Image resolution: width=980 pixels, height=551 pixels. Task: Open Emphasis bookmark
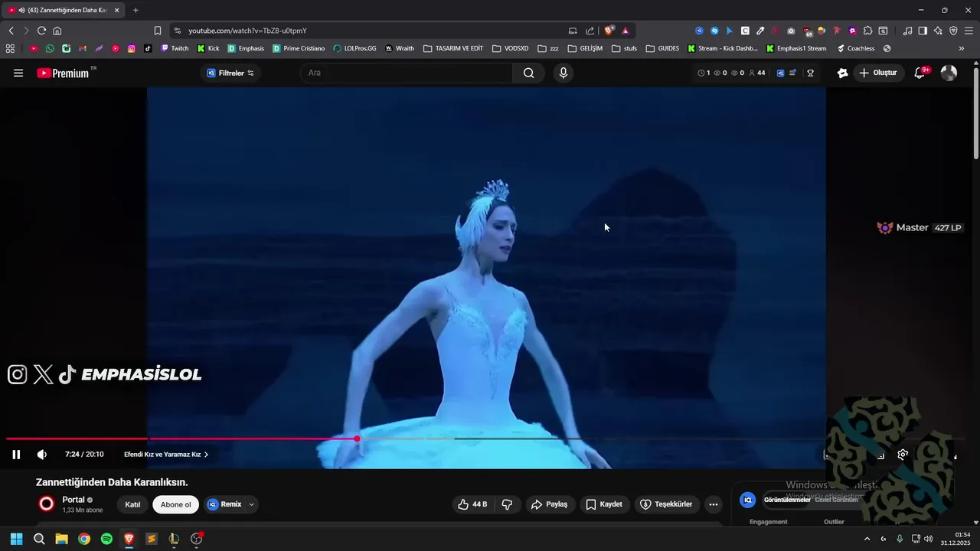click(246, 48)
